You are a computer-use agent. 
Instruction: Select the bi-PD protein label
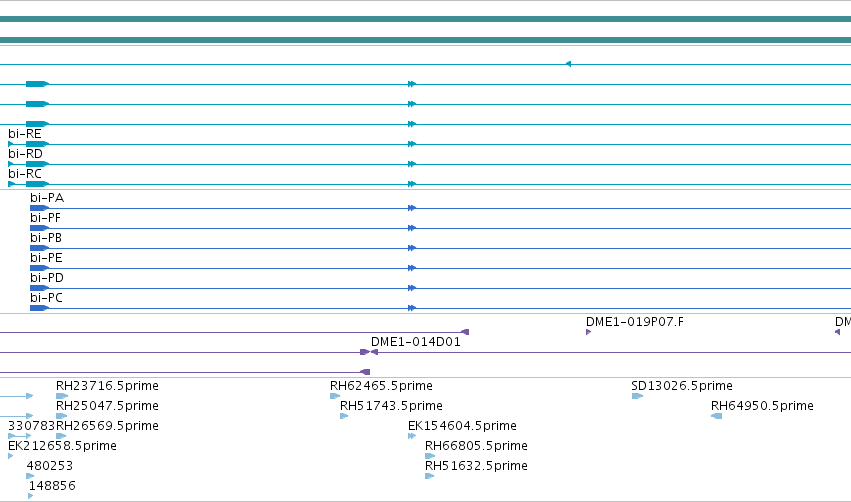point(47,278)
